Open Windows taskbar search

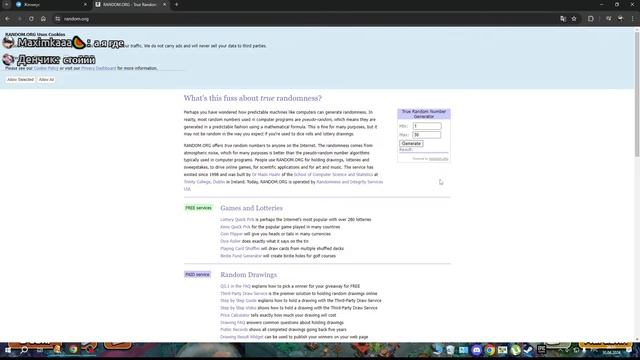point(24,350)
